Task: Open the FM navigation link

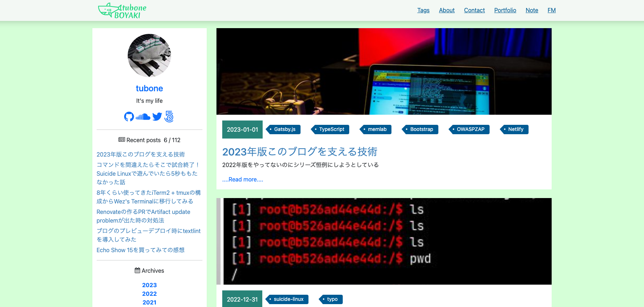Action: click(551, 10)
